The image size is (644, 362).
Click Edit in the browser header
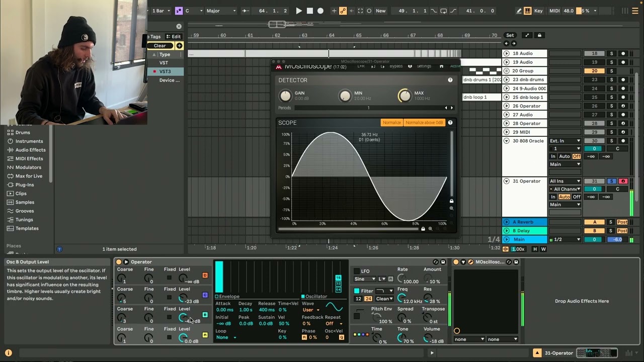point(173,37)
